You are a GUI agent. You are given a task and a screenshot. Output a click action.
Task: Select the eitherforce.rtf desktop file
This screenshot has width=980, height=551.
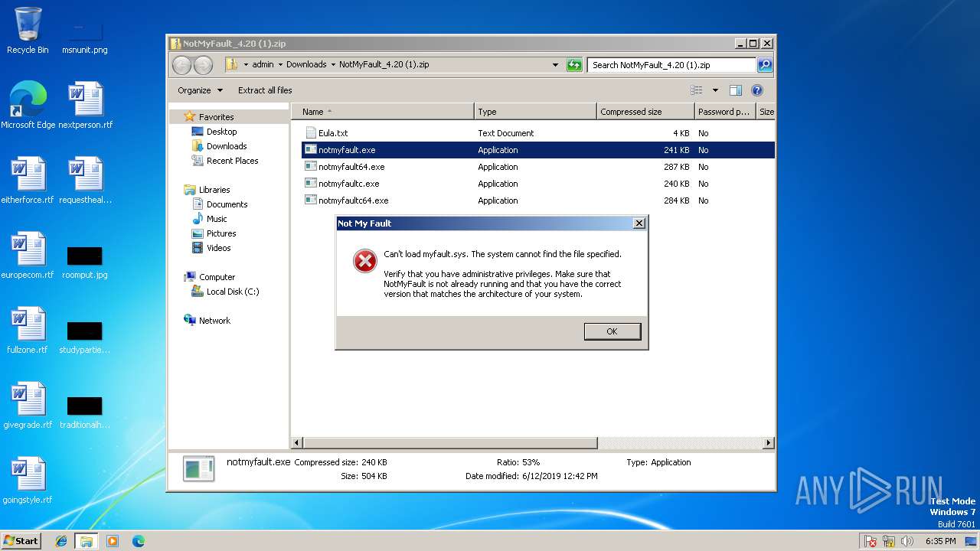pos(28,181)
